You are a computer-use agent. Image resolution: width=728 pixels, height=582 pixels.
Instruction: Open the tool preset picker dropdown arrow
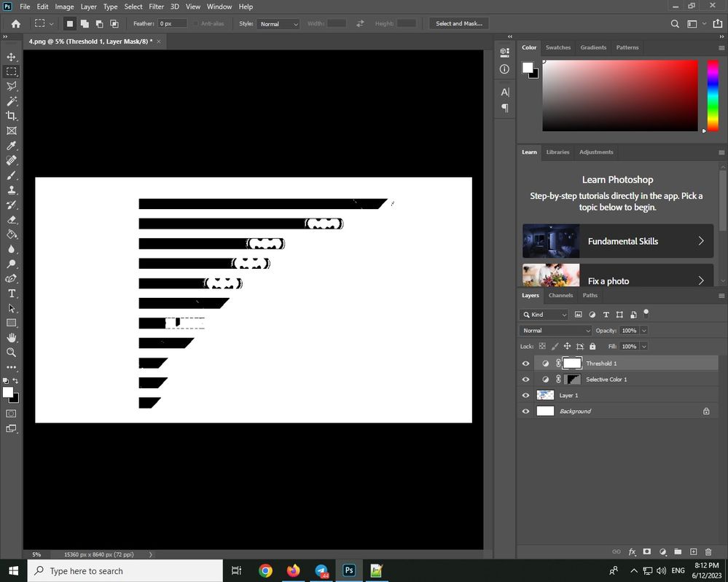51,23
